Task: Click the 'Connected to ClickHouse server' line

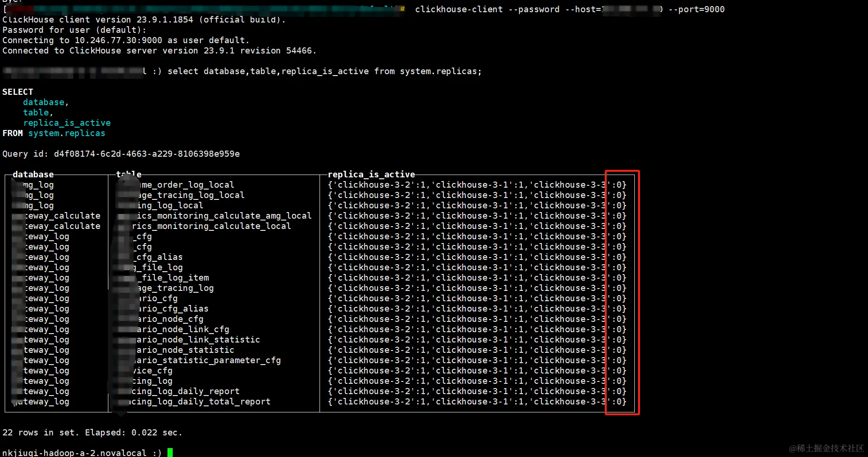Action: pos(159,51)
